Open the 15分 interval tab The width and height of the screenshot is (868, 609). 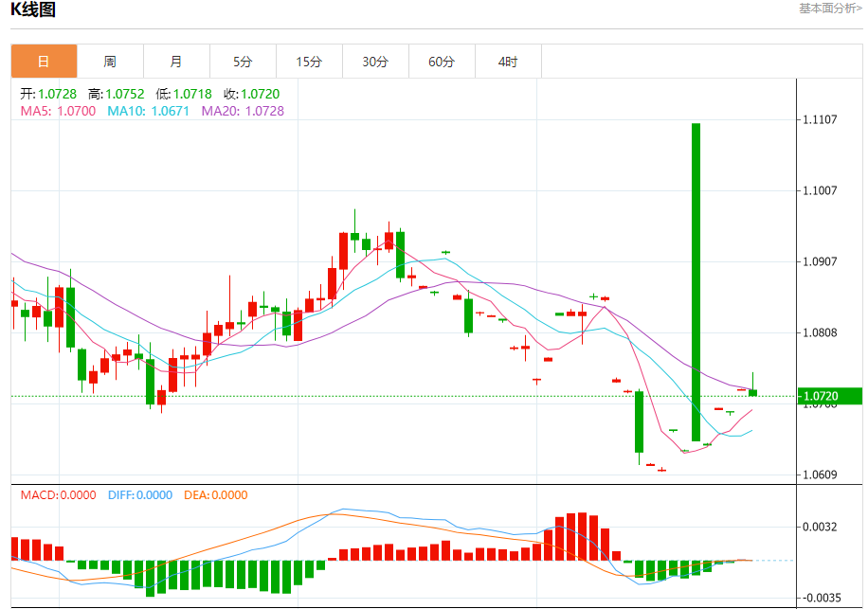pyautogui.click(x=310, y=62)
